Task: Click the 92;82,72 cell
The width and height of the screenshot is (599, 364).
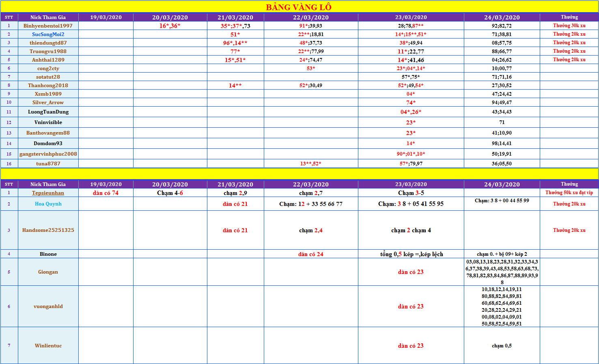Action: click(x=502, y=26)
